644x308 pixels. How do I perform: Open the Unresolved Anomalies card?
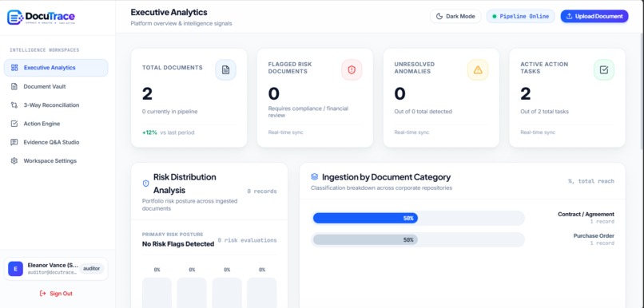coord(441,97)
